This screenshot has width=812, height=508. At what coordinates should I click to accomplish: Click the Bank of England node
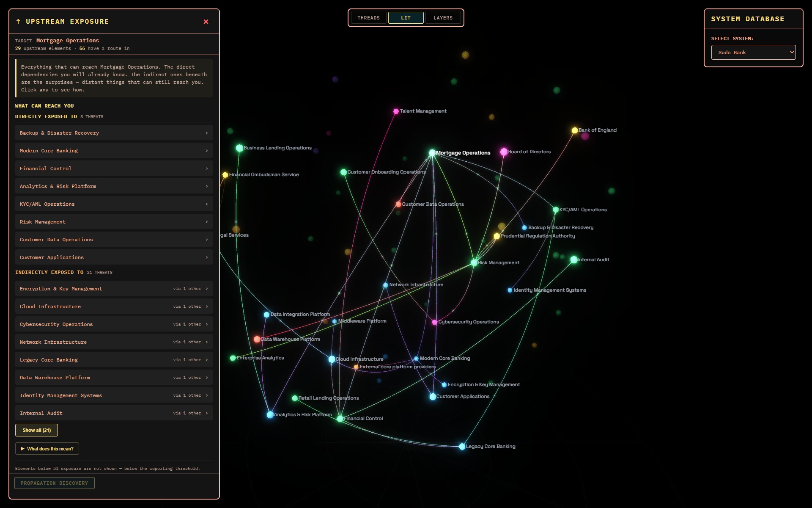click(x=575, y=130)
